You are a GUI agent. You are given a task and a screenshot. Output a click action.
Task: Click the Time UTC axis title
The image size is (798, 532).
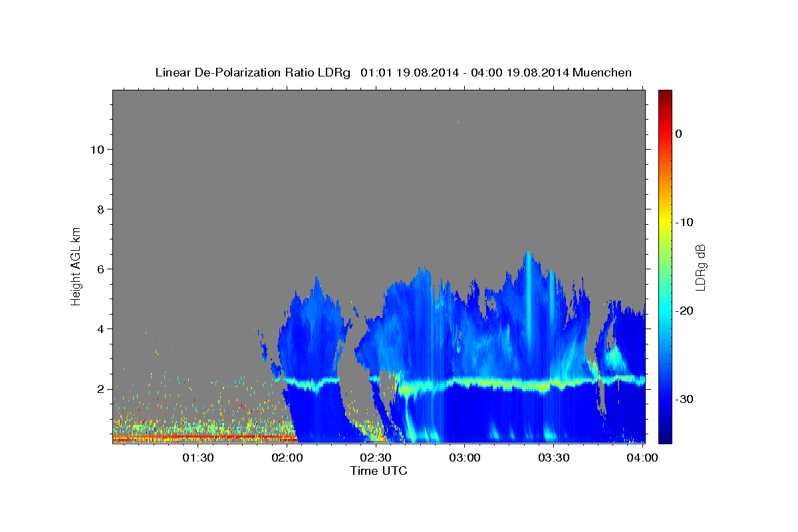click(378, 471)
